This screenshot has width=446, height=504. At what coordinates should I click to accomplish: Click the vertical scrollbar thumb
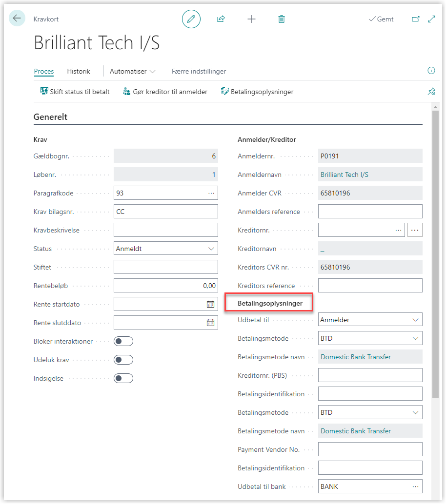pyautogui.click(x=435, y=254)
